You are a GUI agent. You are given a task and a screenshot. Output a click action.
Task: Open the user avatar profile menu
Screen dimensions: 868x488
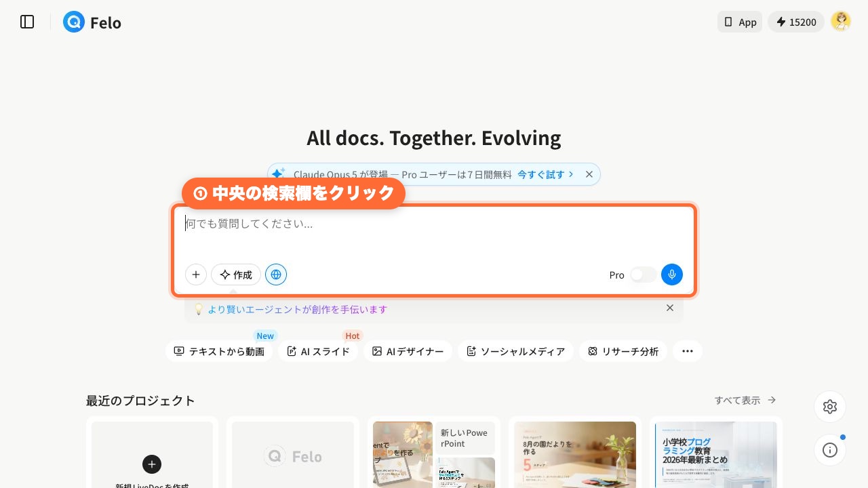coord(841,22)
